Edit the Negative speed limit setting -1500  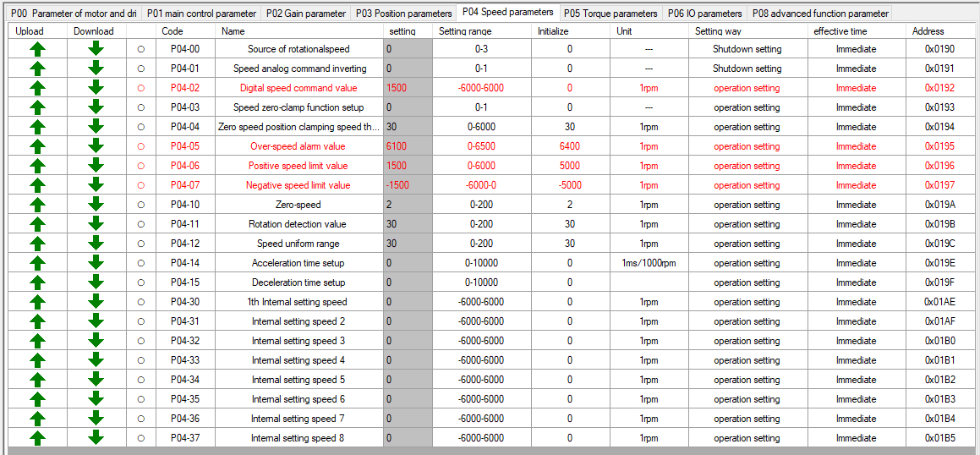[x=408, y=185]
